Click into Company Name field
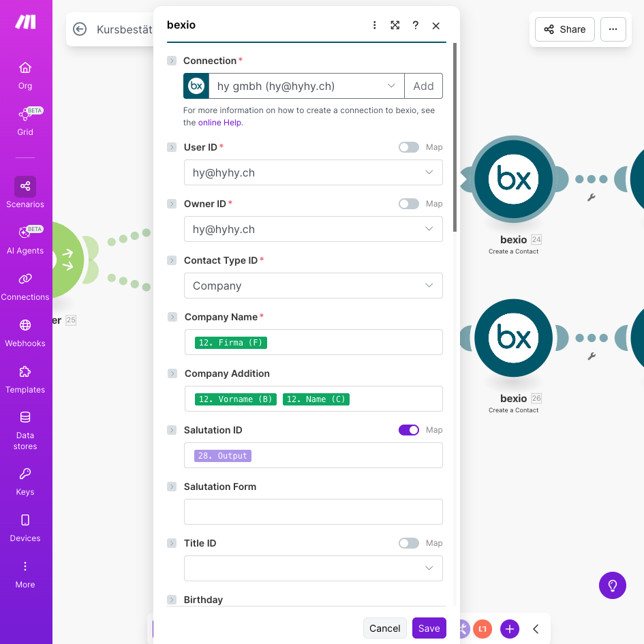Image resolution: width=644 pixels, height=644 pixels. pos(313,342)
